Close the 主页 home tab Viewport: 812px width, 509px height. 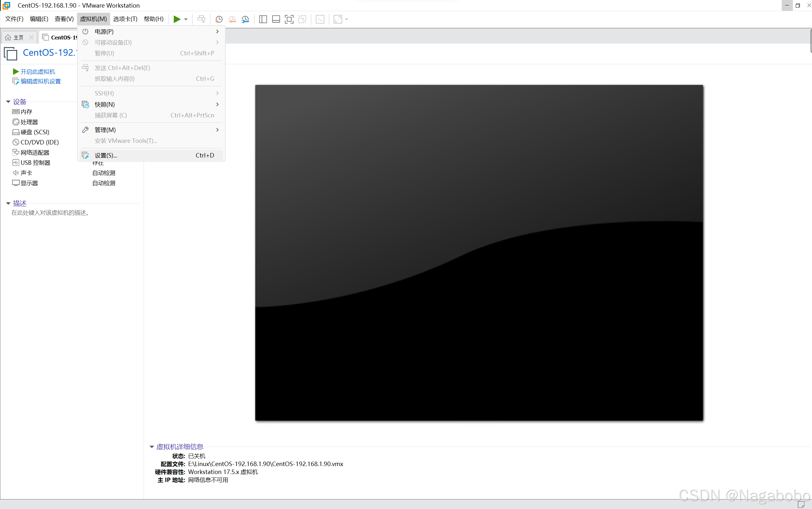pos(31,37)
